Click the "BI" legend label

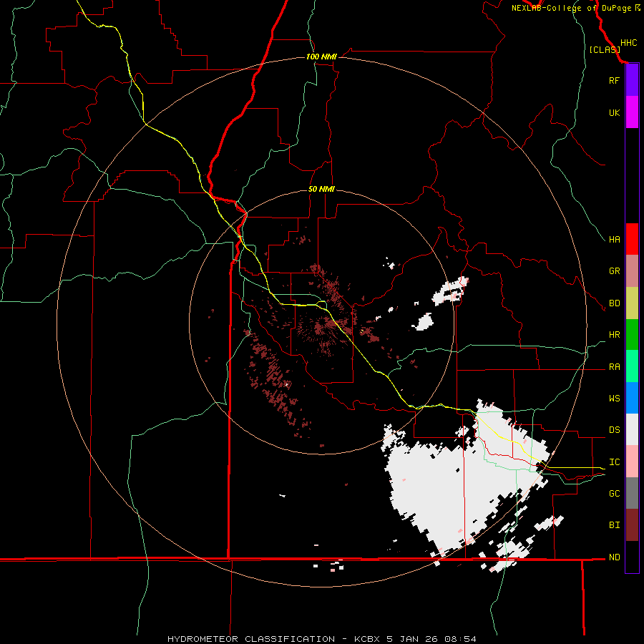point(614,525)
